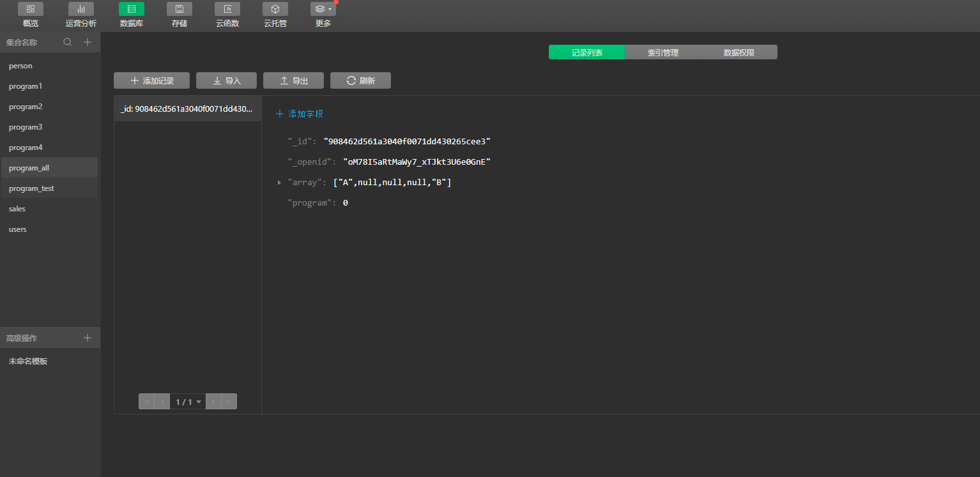Open the 云托管 cloud hosting icon
This screenshot has width=980, height=477.
pyautogui.click(x=275, y=9)
